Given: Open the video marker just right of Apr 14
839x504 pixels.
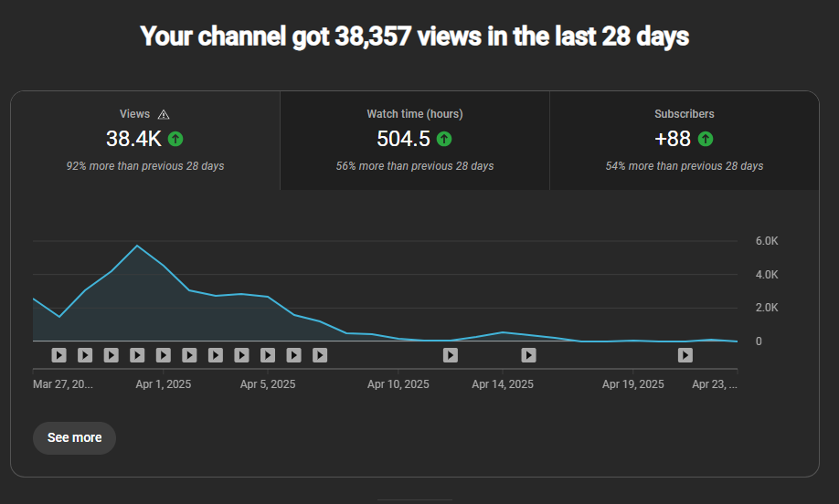Looking at the screenshot, I should point(528,355).
